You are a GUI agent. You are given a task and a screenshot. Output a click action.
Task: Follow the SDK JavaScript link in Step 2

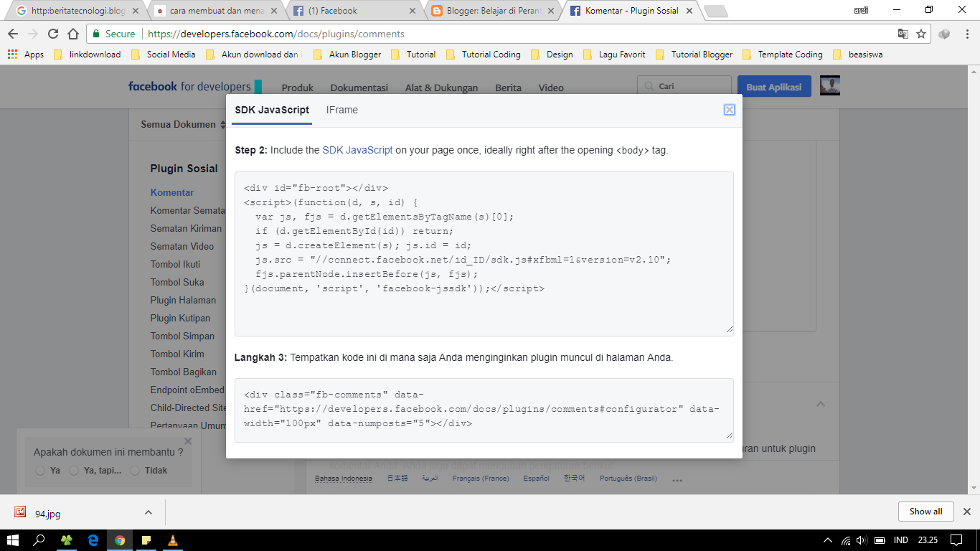357,150
